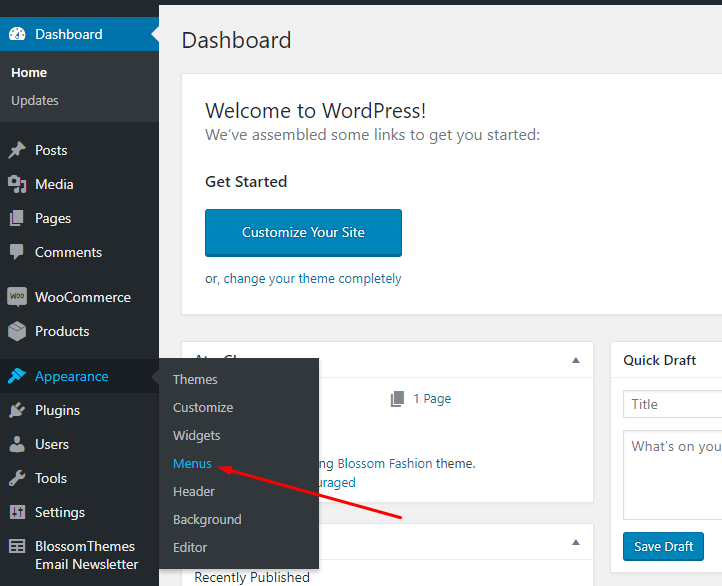Viewport: 722px width, 586px height.
Task: Choose Editor in Appearance submenu
Action: pos(190,548)
